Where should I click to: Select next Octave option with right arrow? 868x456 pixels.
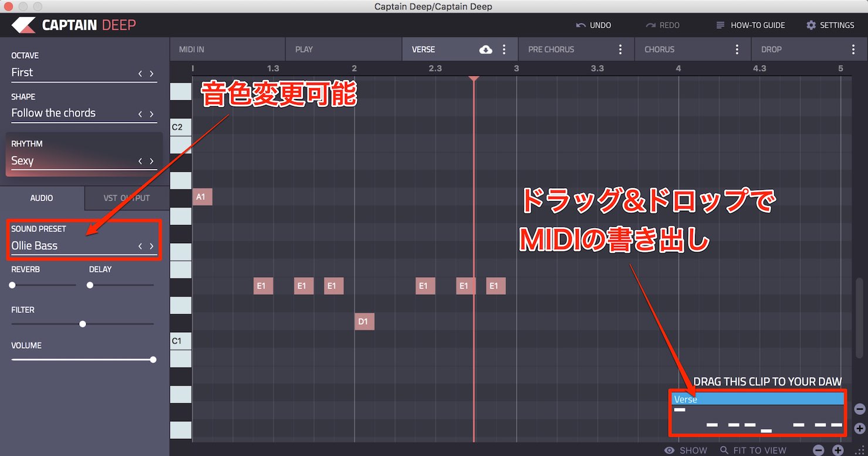(x=152, y=73)
